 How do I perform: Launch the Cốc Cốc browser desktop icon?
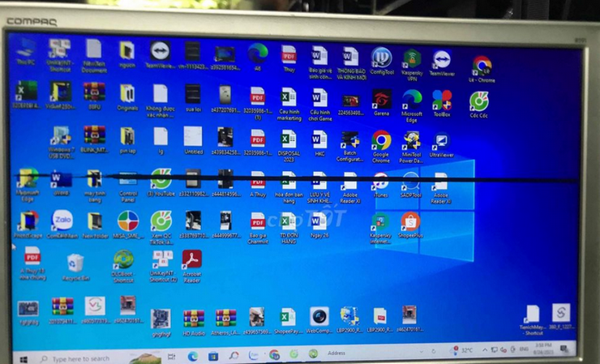[x=478, y=105]
